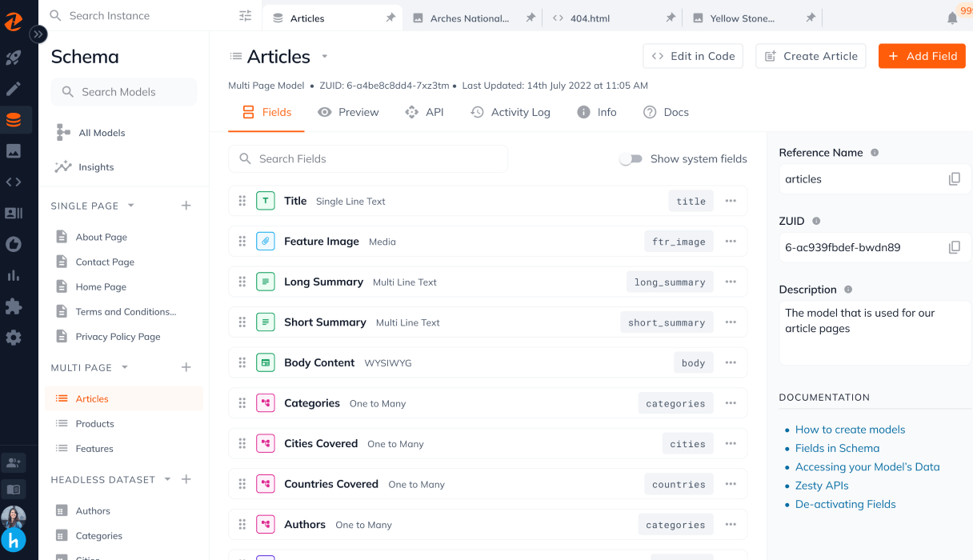973x560 pixels.
Task: Open the more options for the Feature Image field
Action: pyautogui.click(x=731, y=241)
